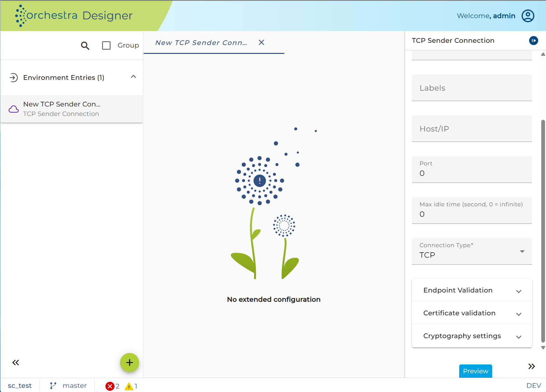Close the New TCP Sender Conn tab

[x=261, y=42]
